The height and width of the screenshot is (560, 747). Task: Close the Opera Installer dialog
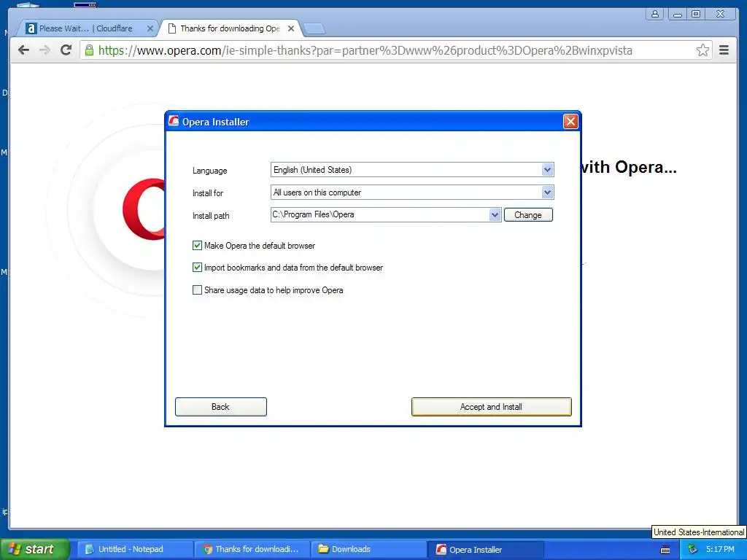pyautogui.click(x=570, y=122)
